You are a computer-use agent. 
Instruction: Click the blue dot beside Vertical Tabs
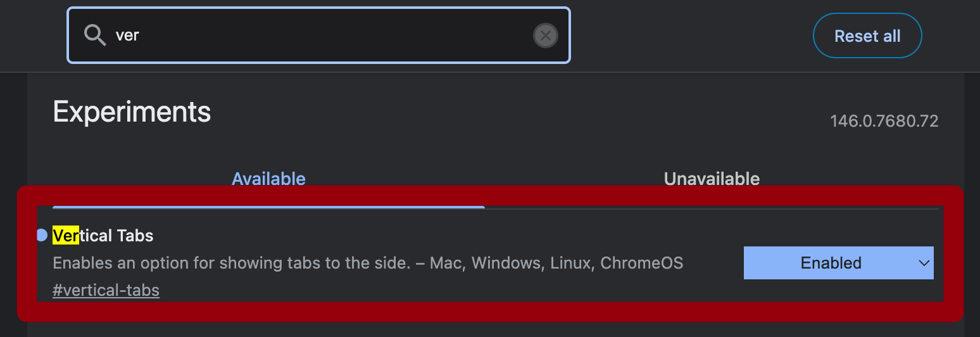pos(42,236)
